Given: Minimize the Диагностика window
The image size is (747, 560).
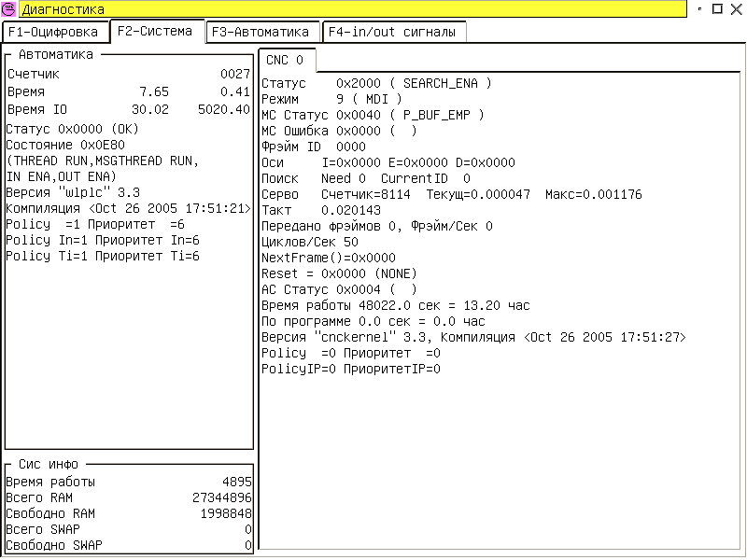Looking at the screenshot, I should [x=700, y=8].
